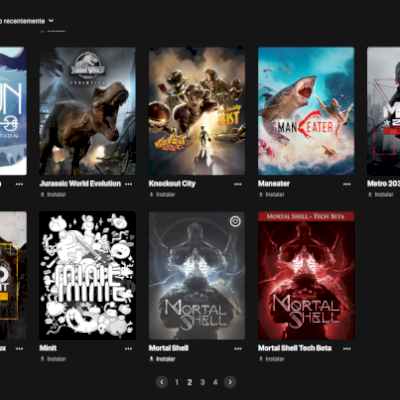Open the Maneater cover art

[x=306, y=111]
